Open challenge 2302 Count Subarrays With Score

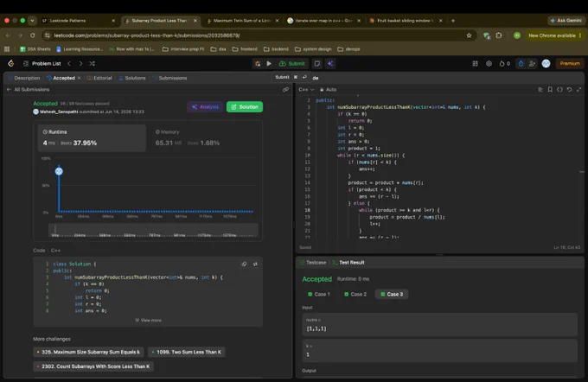pos(93,366)
